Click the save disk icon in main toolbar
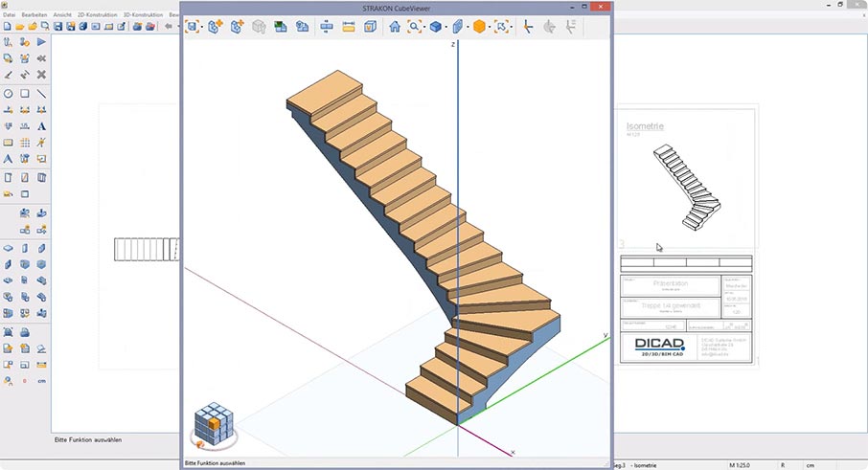This screenshot has height=470, width=868. click(57, 27)
